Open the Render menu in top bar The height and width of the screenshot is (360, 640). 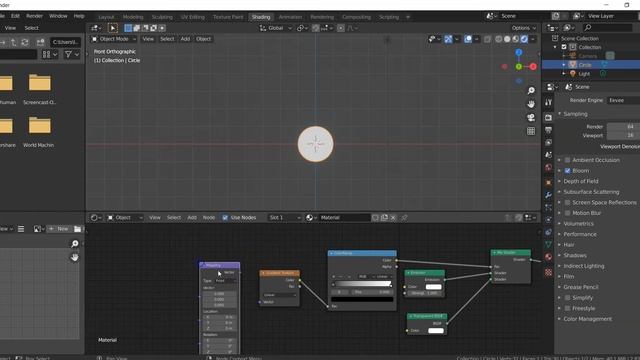(x=34, y=16)
